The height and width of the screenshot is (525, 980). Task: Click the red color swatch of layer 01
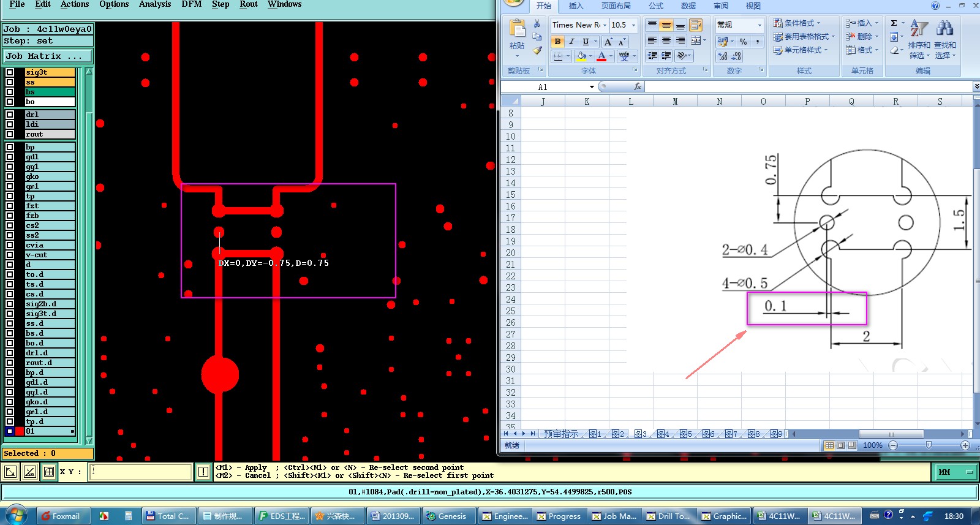[20, 431]
